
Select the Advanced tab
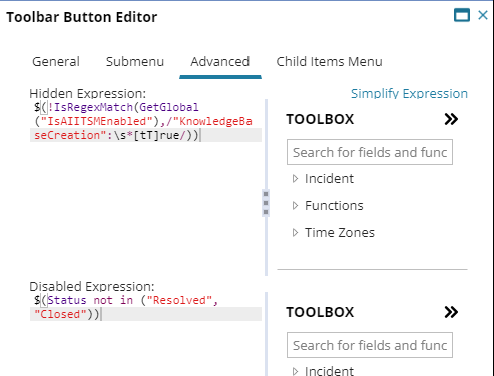pos(220,62)
